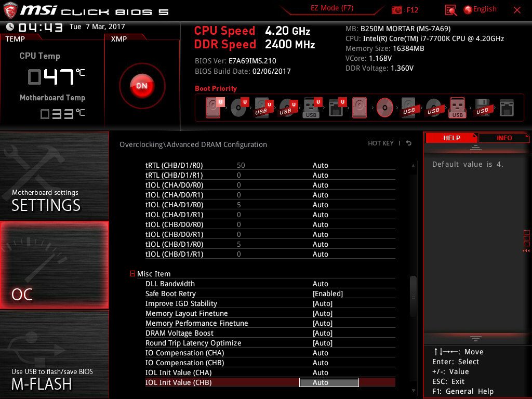Screen dimensions: 532x399
Task: Take a screenshot with the F12 camera icon
Action: (397, 10)
